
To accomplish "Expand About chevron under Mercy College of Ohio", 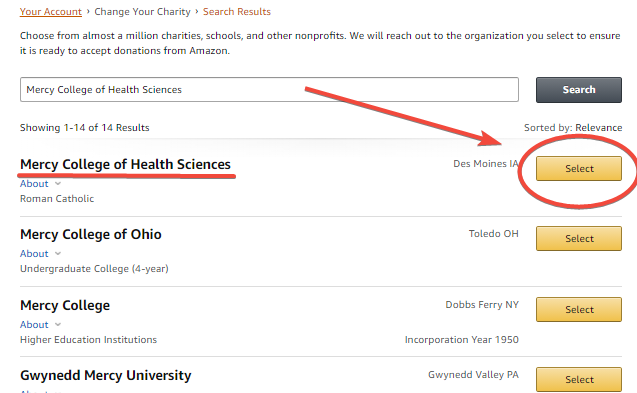I will [58, 254].
